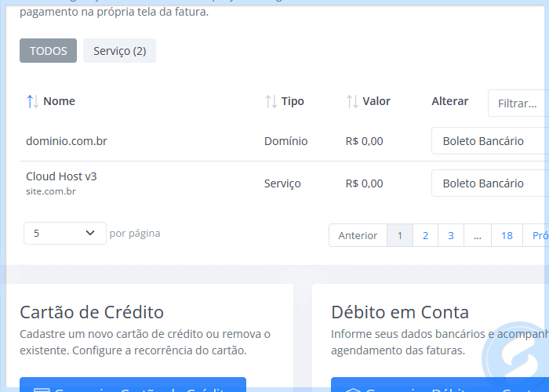
Task: Click the site.com.br subtitle text
Action: (x=51, y=191)
